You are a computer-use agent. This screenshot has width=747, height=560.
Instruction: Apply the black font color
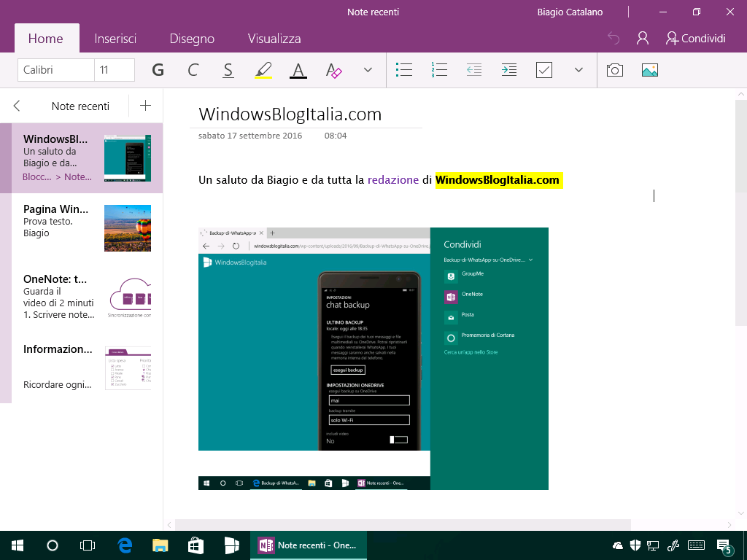pos(298,70)
